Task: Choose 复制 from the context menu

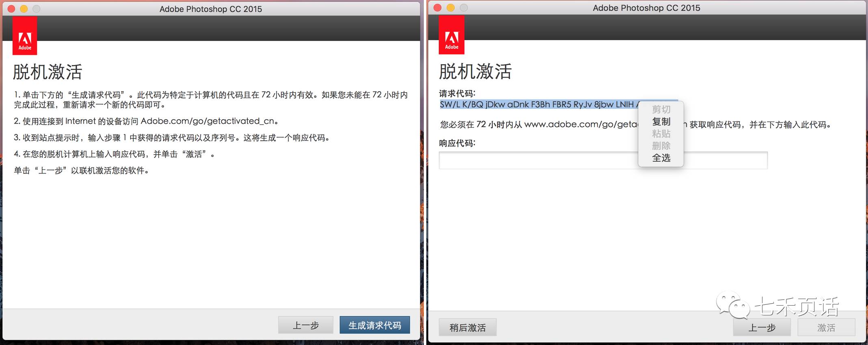Action: [661, 121]
